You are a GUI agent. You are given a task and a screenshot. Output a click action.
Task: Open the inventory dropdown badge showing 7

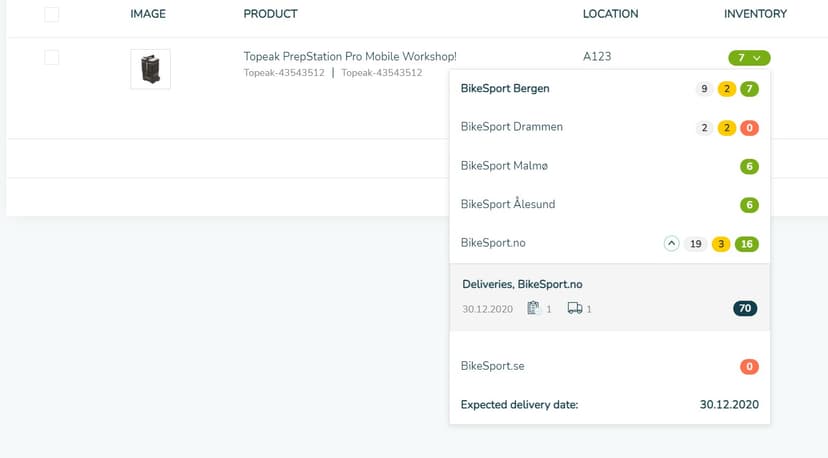749,58
